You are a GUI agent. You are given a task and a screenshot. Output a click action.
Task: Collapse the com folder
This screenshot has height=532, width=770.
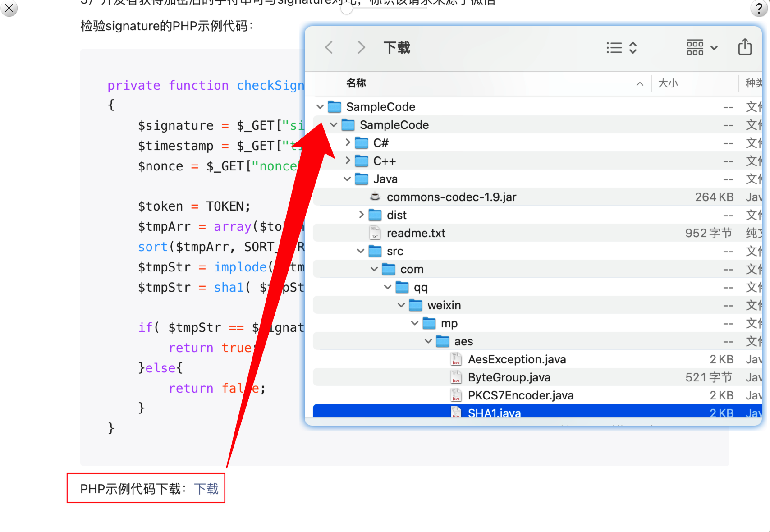click(374, 269)
